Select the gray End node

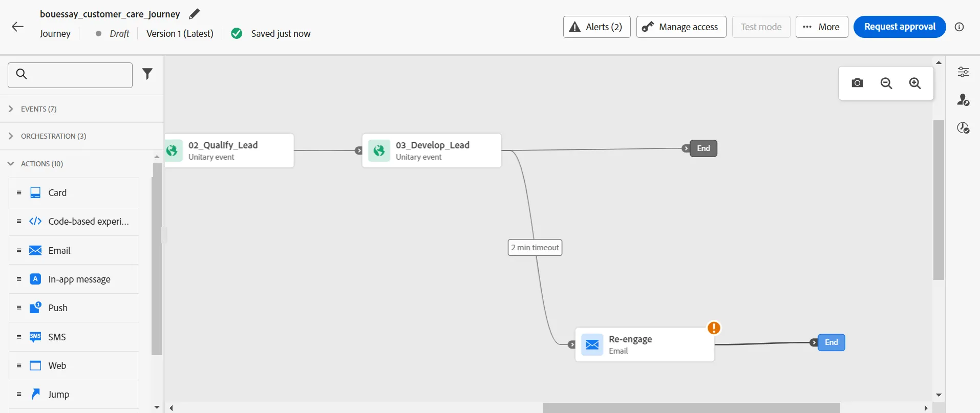pyautogui.click(x=704, y=148)
